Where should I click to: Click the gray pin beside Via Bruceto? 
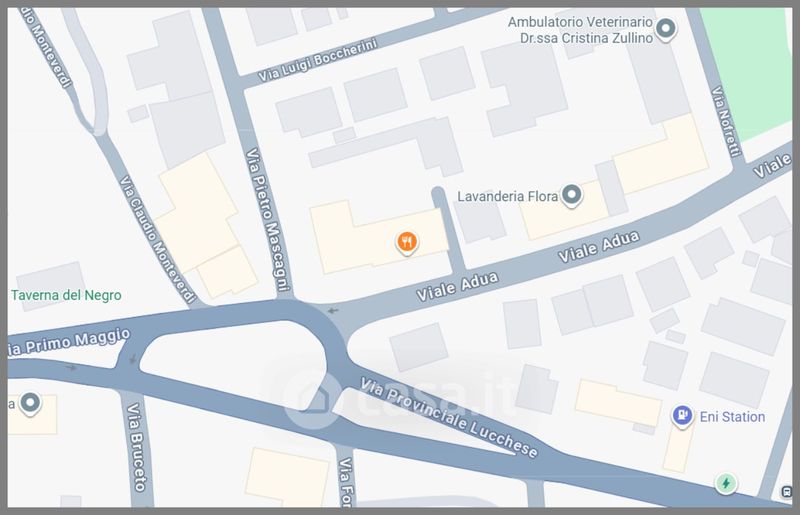coord(30,403)
